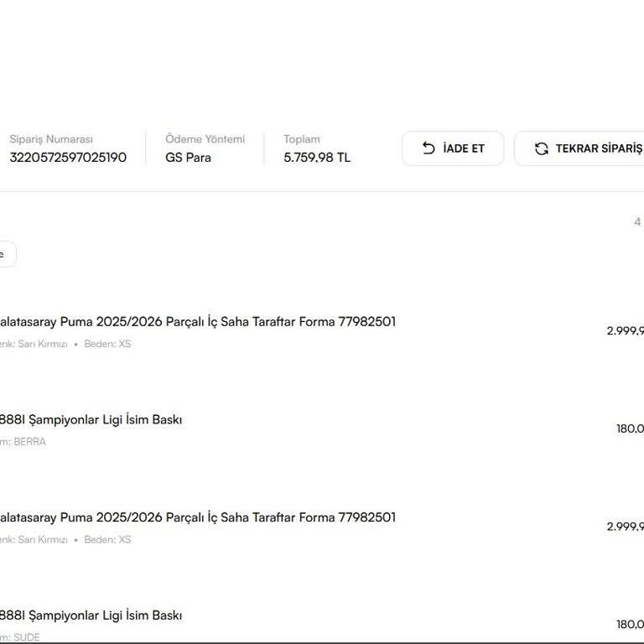Click the Toplam label
Image resolution: width=644 pixels, height=644 pixels.
click(302, 139)
